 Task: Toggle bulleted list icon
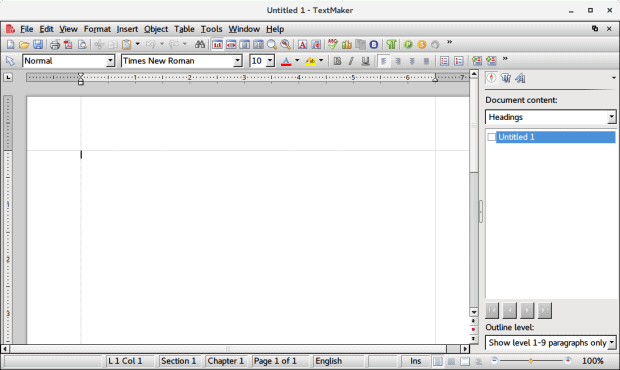click(x=444, y=61)
